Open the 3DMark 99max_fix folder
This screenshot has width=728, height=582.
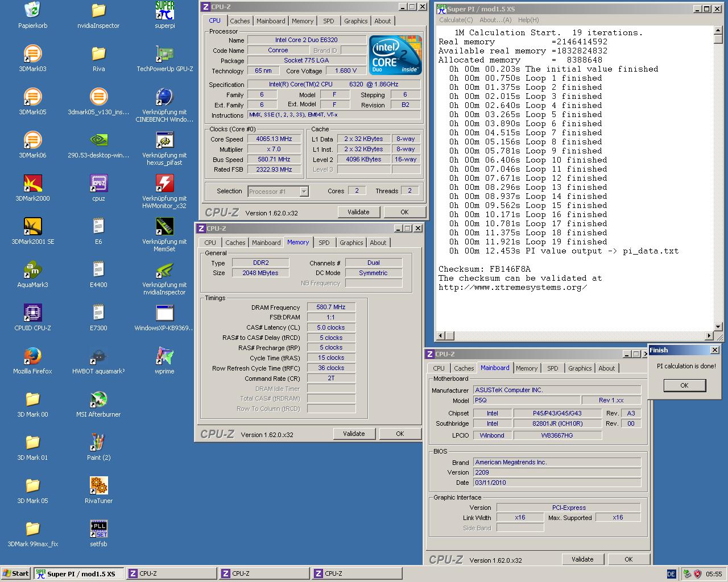click(x=32, y=529)
